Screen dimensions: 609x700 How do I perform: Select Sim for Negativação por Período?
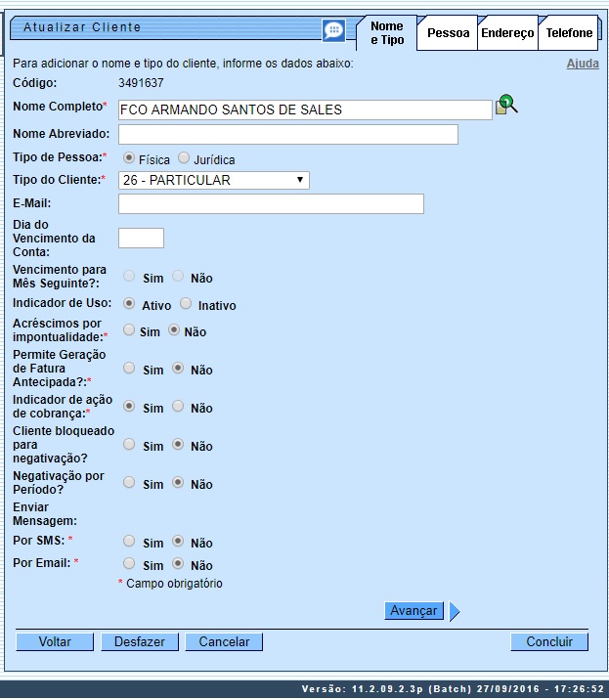(x=129, y=482)
